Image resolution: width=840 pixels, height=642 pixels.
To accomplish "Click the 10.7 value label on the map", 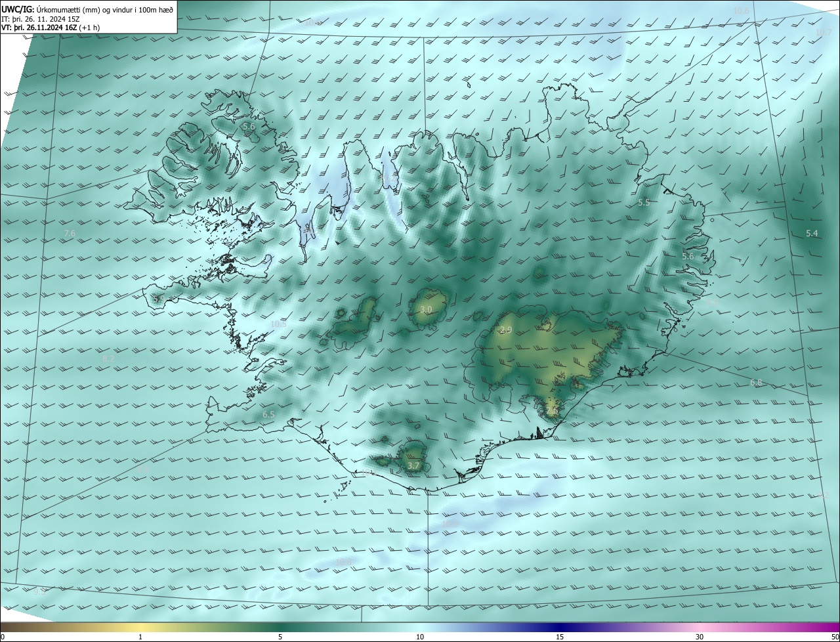I will pos(823,32).
